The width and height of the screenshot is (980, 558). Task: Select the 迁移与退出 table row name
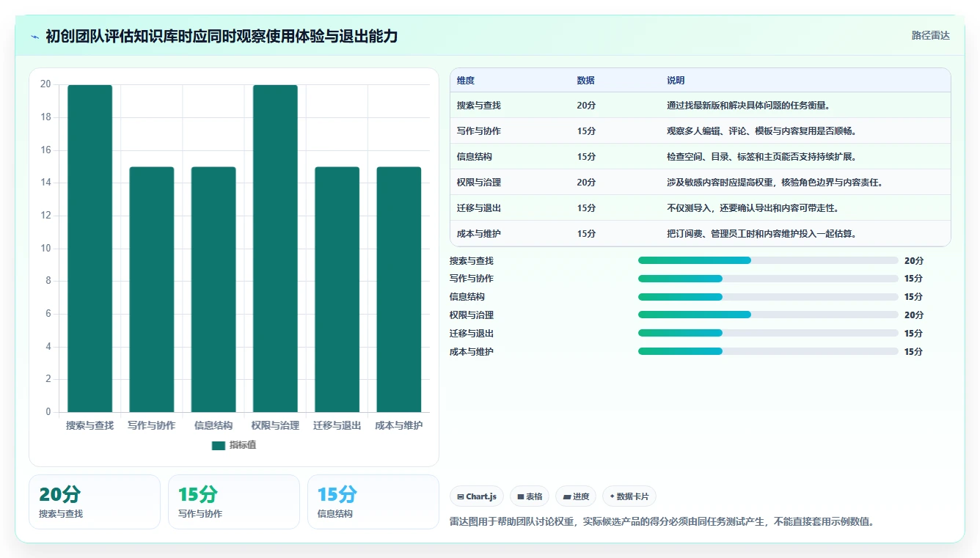click(x=479, y=208)
